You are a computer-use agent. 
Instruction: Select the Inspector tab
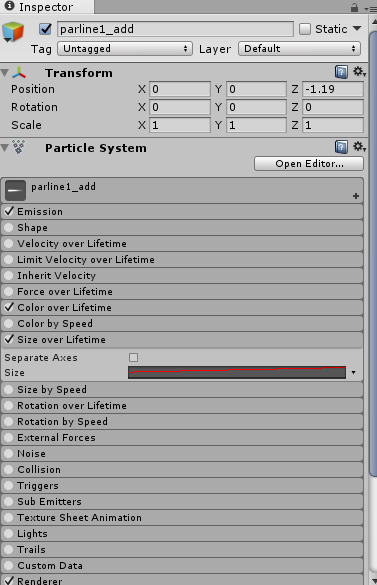[47, 7]
